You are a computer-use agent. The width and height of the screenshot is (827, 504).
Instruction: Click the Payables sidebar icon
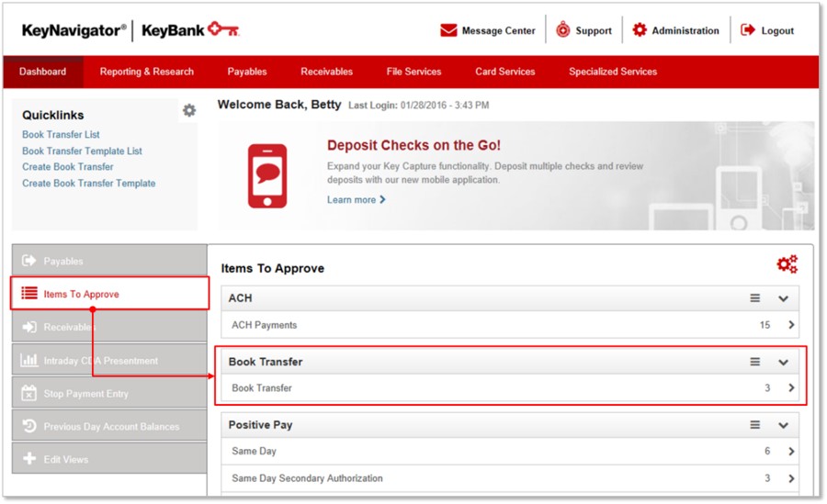[29, 261]
